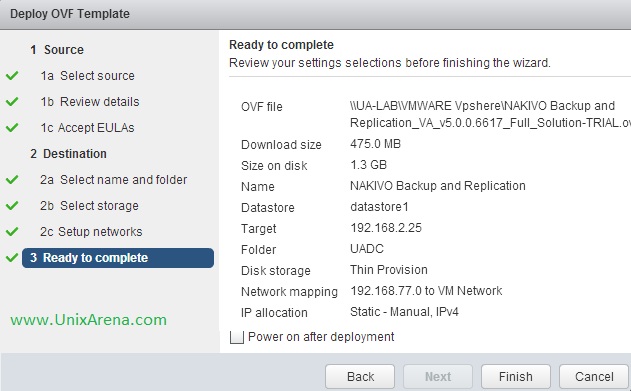
Task: Click the UADC folder value
Action: 367,249
